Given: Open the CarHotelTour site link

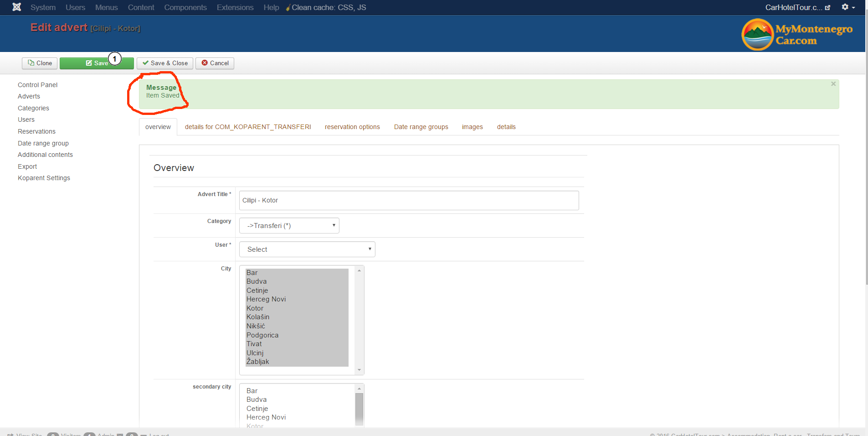Looking at the screenshot, I should click(797, 7).
